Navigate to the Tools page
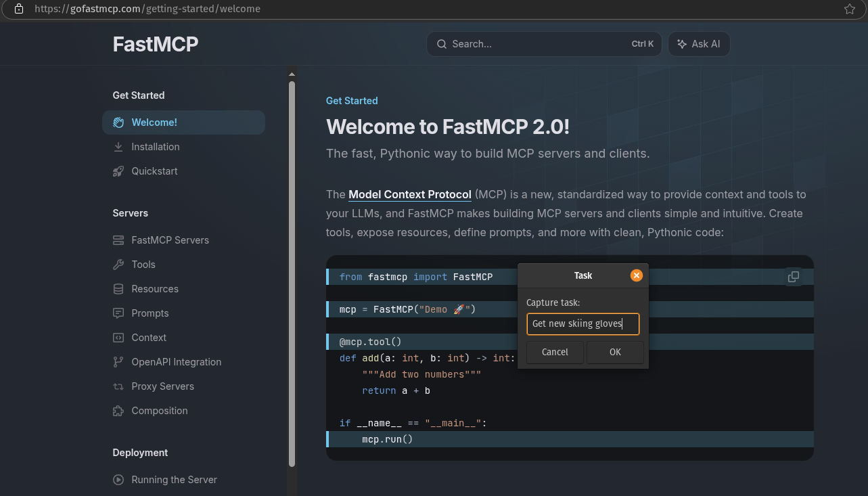Viewport: 868px width, 496px height. (x=183, y=265)
